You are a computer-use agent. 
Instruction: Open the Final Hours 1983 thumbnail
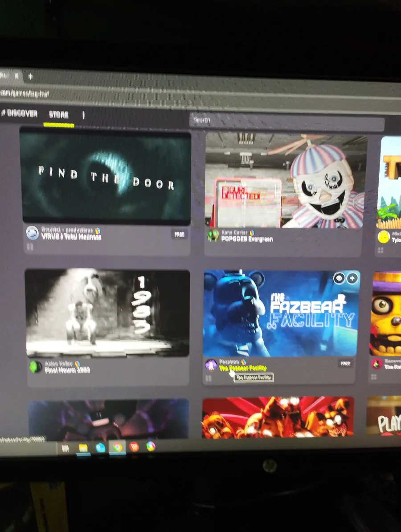coord(107,313)
